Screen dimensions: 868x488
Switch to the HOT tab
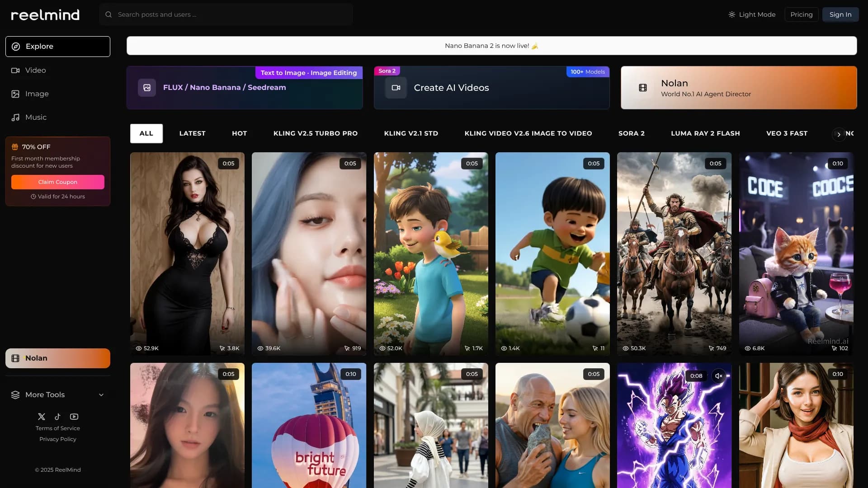239,133
